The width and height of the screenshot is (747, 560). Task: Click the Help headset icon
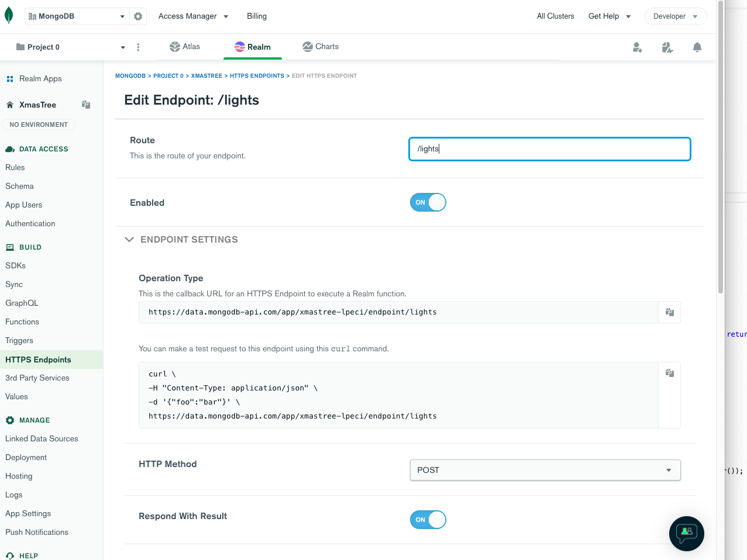(x=10, y=556)
